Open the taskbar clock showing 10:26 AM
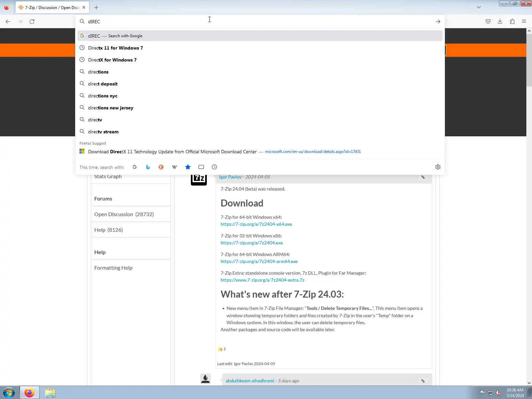Image resolution: width=532 pixels, height=399 pixels. pos(515,393)
